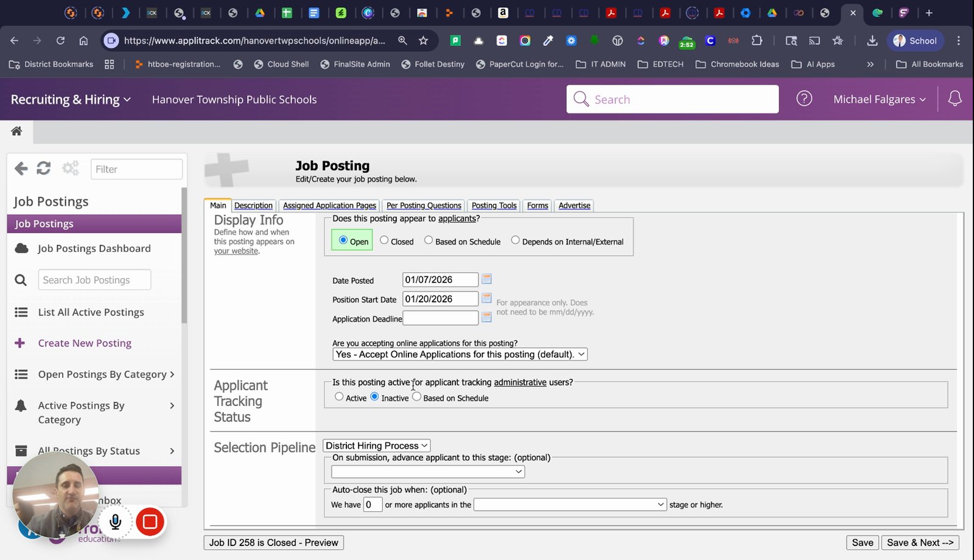Open the auto-close stage dropdown
The image size is (974, 560).
(570, 505)
